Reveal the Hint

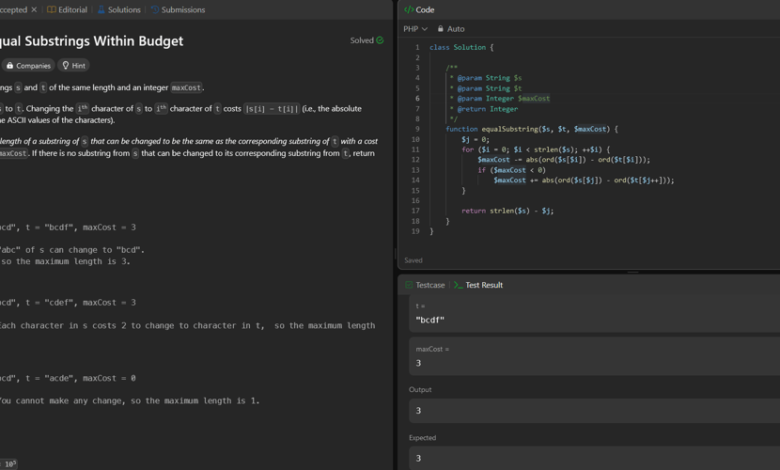[74, 66]
